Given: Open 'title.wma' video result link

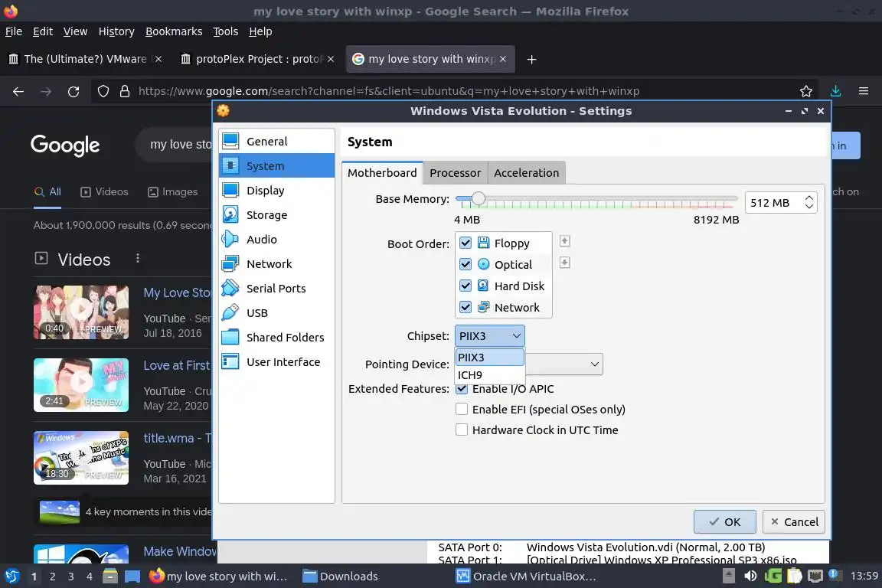Looking at the screenshot, I should pos(178,438).
